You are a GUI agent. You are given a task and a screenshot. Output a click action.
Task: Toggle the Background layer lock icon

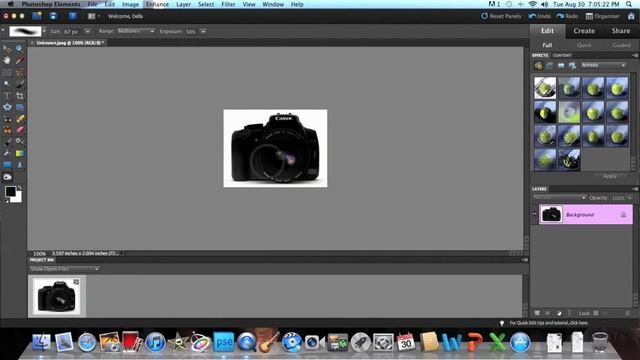[x=623, y=215]
